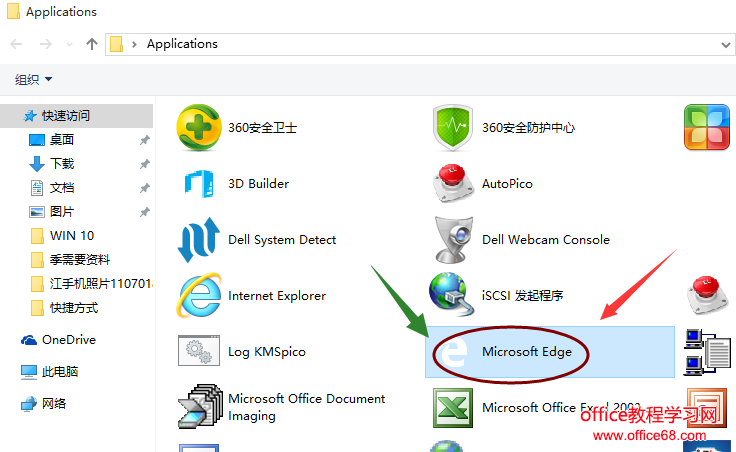736x452 pixels.
Task: Open the networked computers document icon
Action: tap(707, 352)
